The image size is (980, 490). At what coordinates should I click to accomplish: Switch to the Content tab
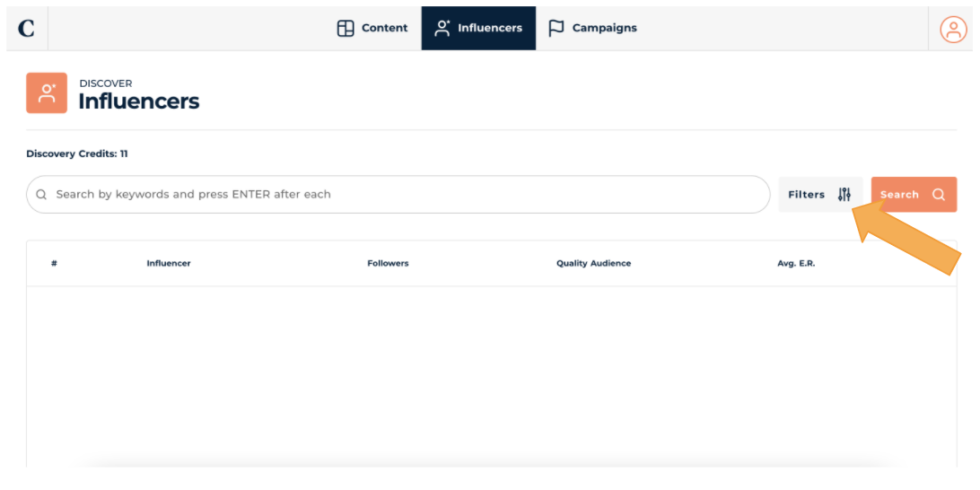click(384, 29)
